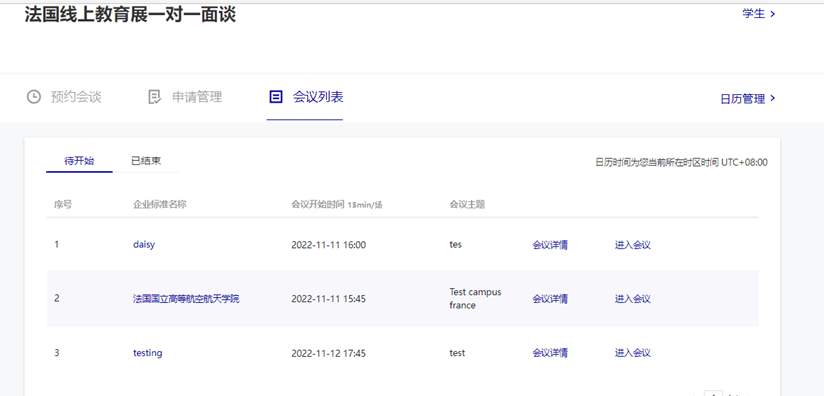824x396 pixels.
Task: Switch to the 已结束 sub-tab
Action: coord(146,161)
